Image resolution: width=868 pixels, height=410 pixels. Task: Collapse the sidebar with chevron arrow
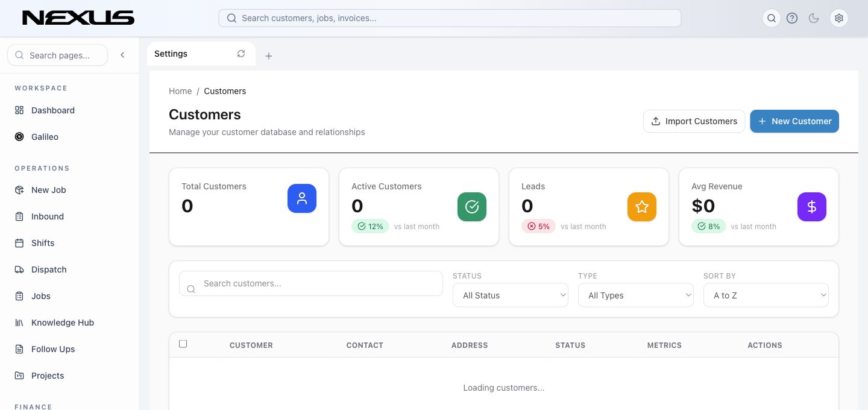[x=122, y=55]
